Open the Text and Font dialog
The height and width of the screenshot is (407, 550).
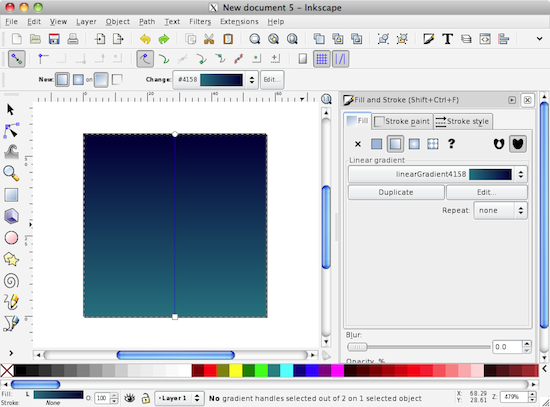coord(448,39)
